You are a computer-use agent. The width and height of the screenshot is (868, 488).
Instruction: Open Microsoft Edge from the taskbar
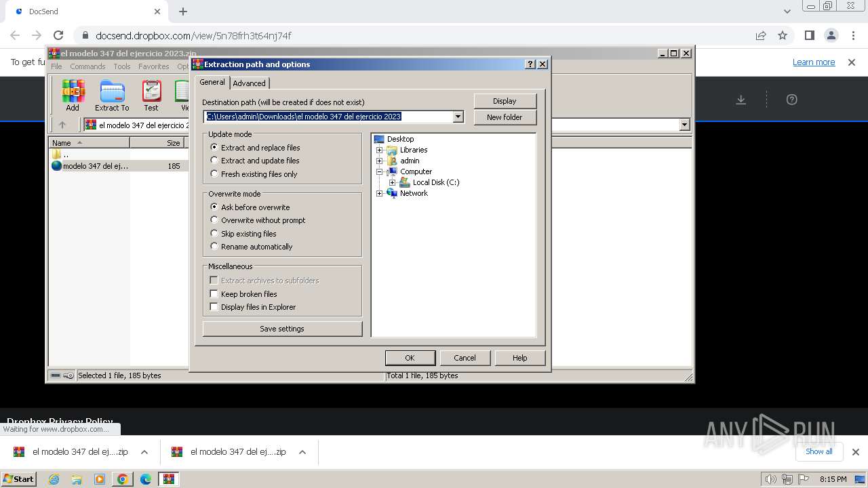tap(146, 479)
